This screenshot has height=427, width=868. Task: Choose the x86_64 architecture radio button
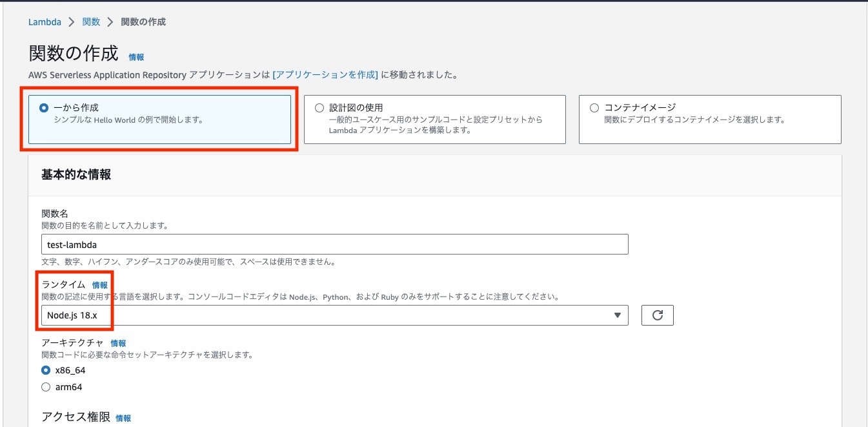pyautogui.click(x=46, y=370)
